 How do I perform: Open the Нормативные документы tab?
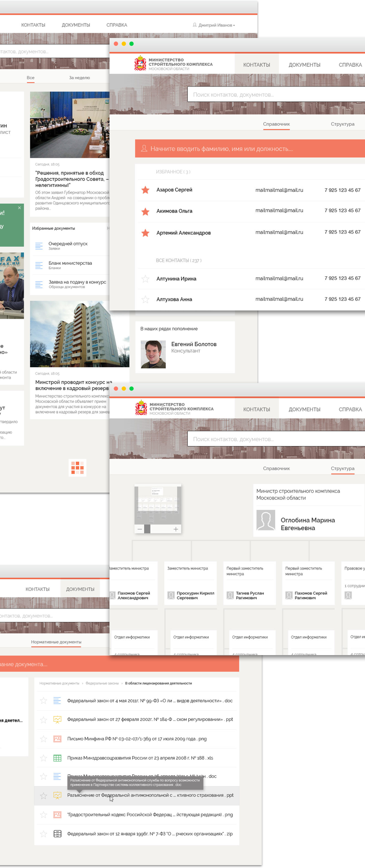(x=56, y=642)
